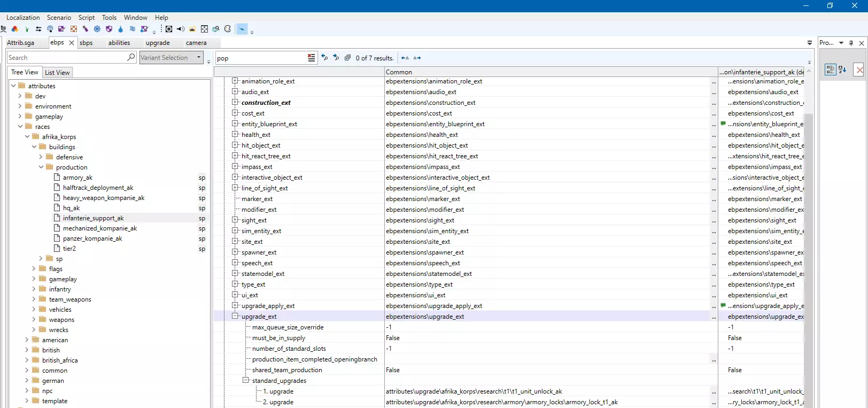The image size is (868, 408).
Task: Switch to the abilities tab
Action: pyautogui.click(x=119, y=43)
